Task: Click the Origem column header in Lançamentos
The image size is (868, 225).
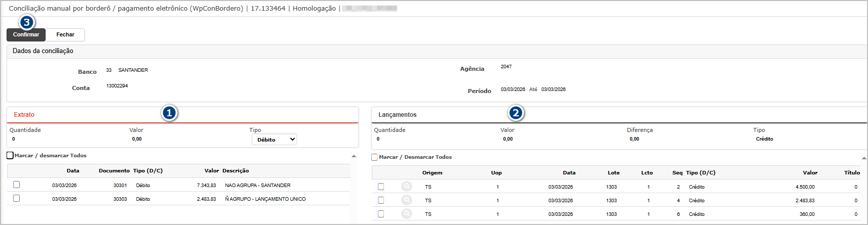Action: pyautogui.click(x=432, y=173)
